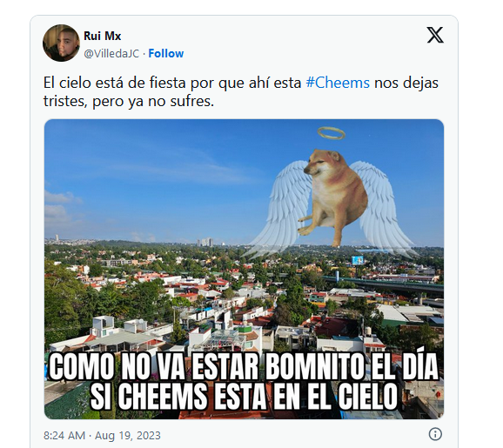
Task: Follow the @VilledaJC account
Action: point(166,54)
